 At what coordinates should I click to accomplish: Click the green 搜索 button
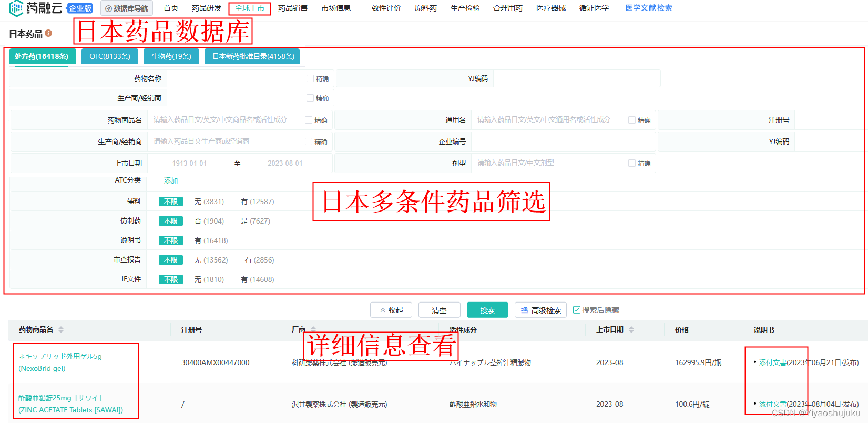click(x=487, y=310)
